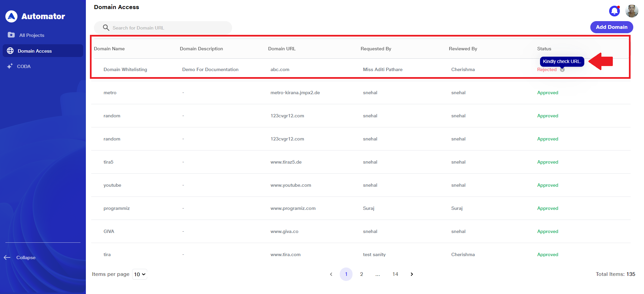Focus the Search for Domain URL field
Screen dimensions: 644x294
click(168, 28)
